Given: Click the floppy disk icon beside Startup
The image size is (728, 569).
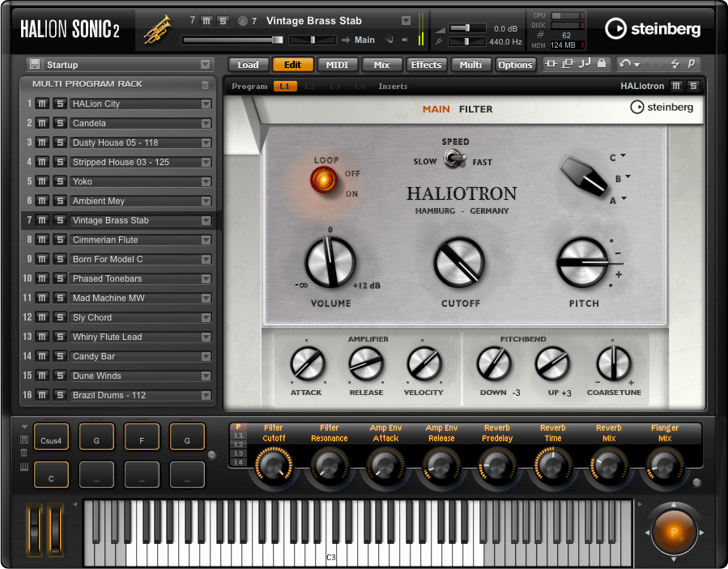Looking at the screenshot, I should click(34, 64).
